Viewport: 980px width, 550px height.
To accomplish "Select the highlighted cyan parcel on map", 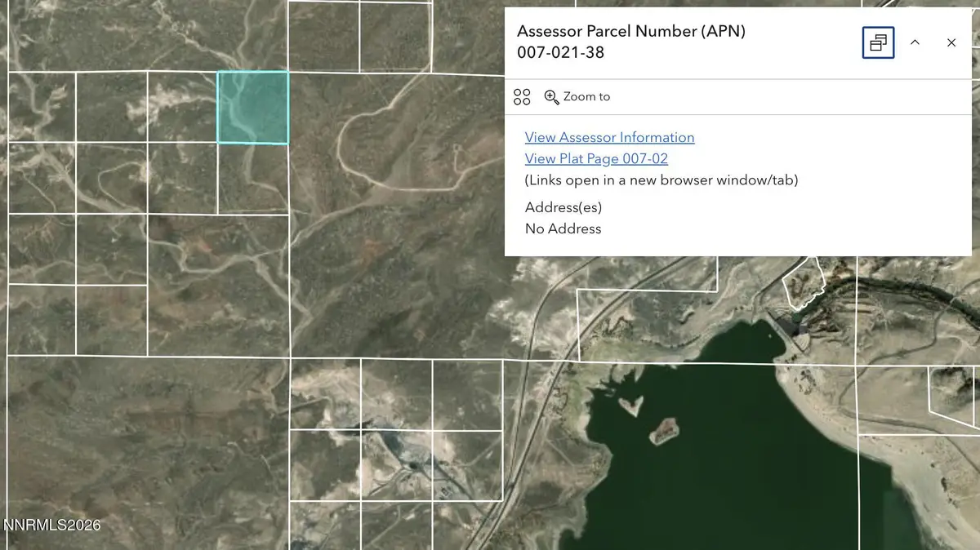I will click(x=252, y=108).
